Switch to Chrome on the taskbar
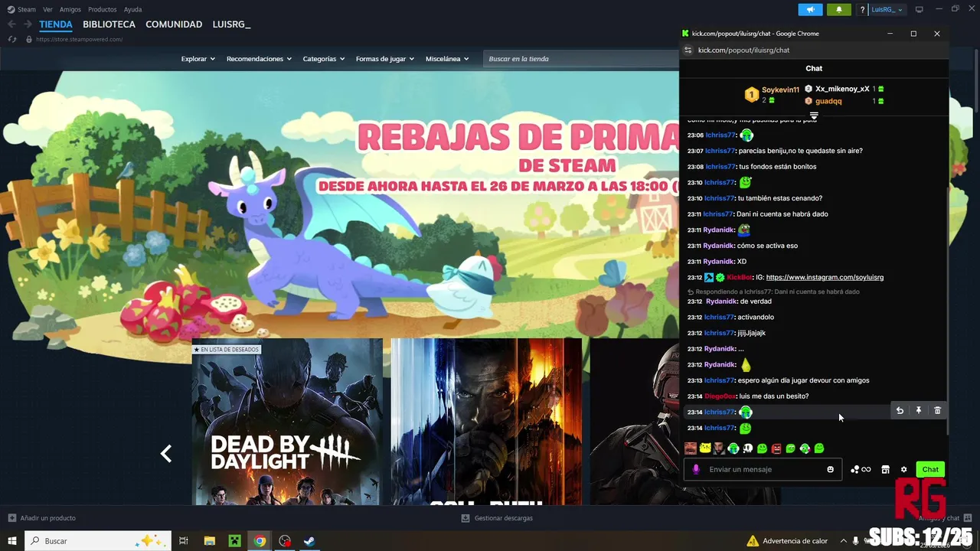The image size is (980, 551). 260,541
